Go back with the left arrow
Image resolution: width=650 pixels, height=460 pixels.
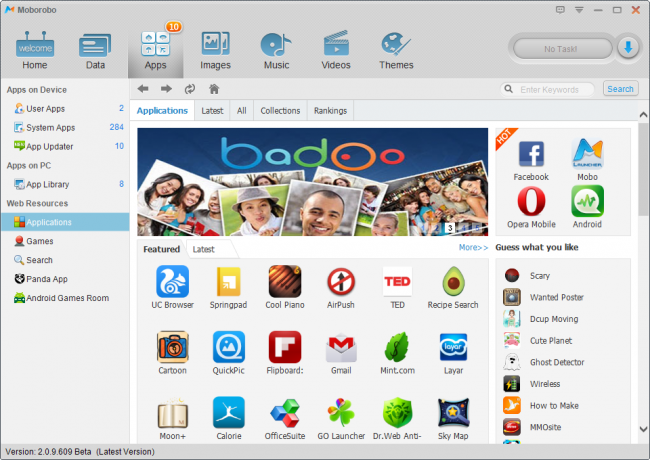click(143, 89)
